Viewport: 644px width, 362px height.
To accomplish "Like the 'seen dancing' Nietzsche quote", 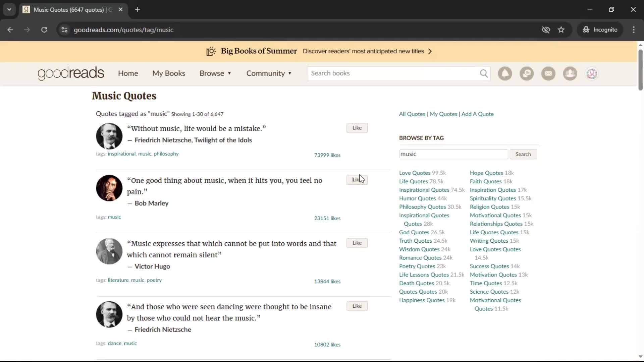I will [x=357, y=306].
